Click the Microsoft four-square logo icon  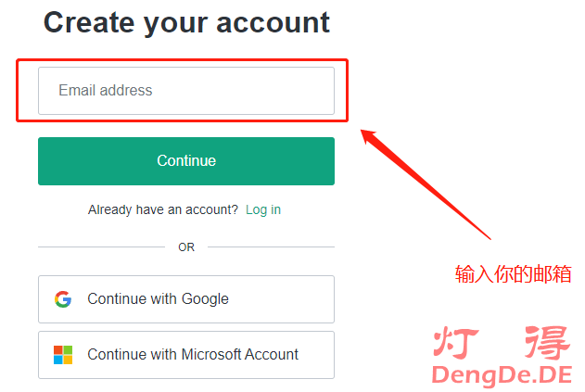[x=63, y=355]
